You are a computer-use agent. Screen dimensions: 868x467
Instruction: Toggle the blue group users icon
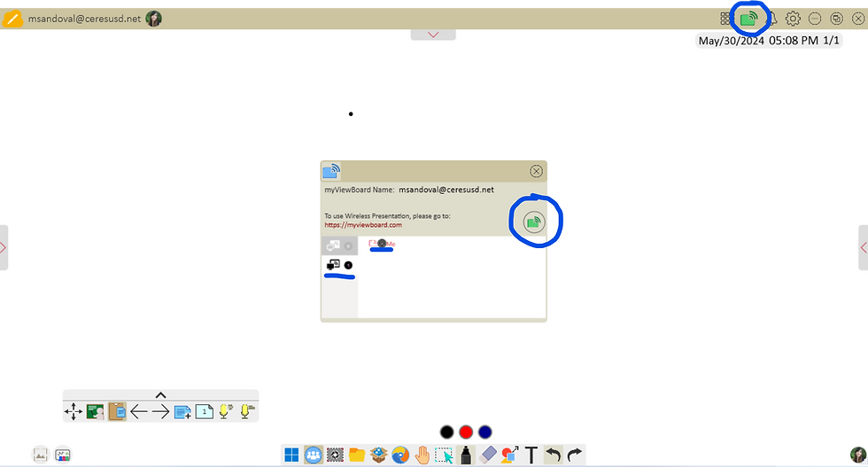coord(314,455)
